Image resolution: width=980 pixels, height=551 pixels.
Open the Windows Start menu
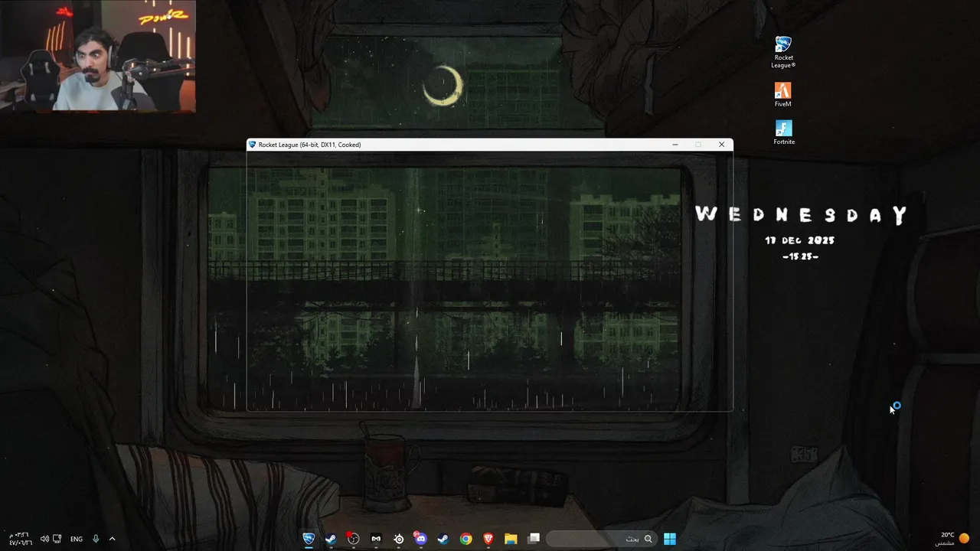[x=670, y=539]
